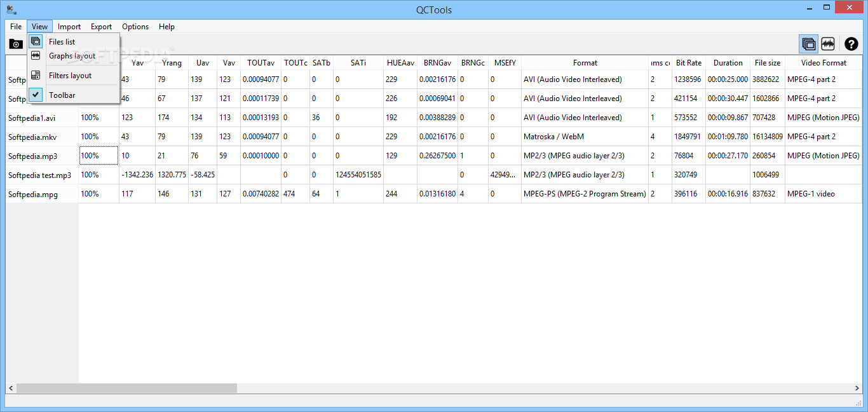Sort by Format column header
The image size is (868, 412).
pos(585,63)
